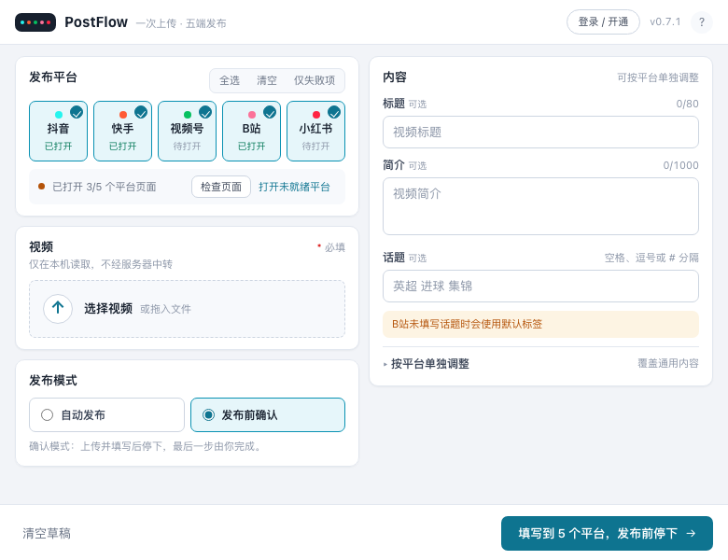Toggle checkmark on 快手 platform card
Screen dimensions: 728x560
141,112
